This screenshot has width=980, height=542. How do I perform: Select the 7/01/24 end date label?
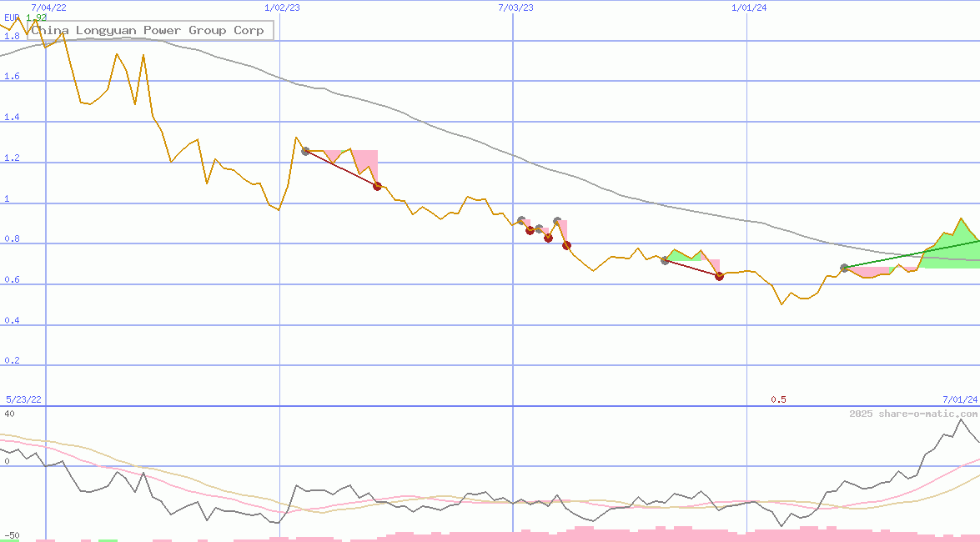(x=960, y=399)
